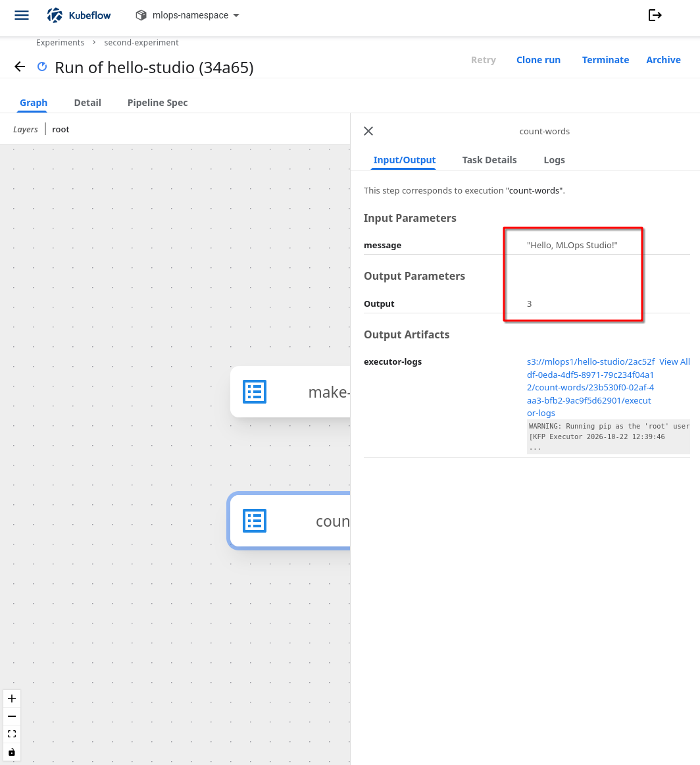Screen dimensions: 700x765
Task: Open the second-experiment breadcrumb link
Action: coord(141,42)
